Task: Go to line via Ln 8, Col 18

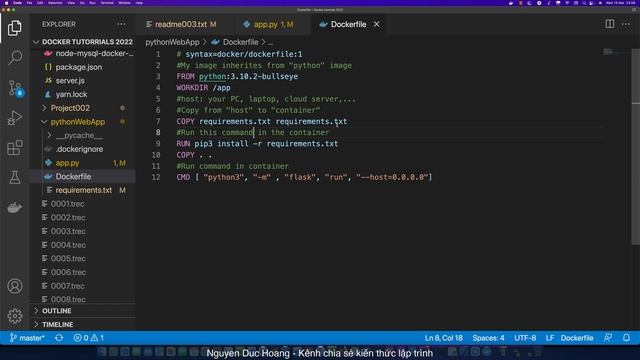Action: pyautogui.click(x=443, y=338)
